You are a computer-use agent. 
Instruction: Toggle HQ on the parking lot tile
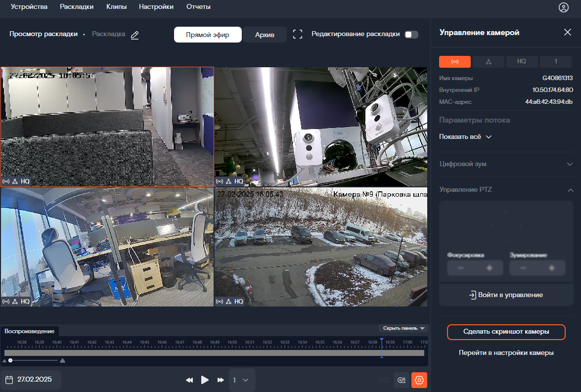click(x=239, y=301)
